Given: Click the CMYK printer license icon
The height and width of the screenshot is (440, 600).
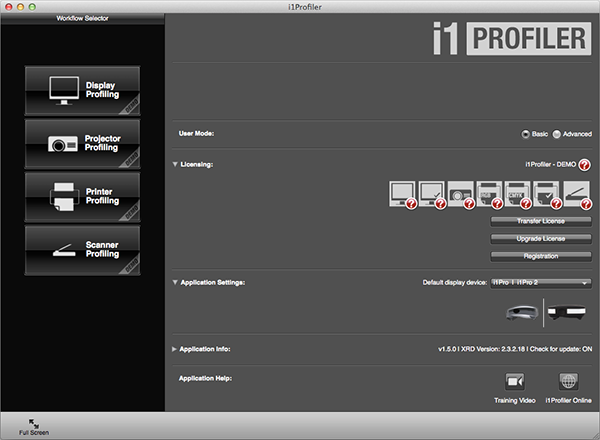Looking at the screenshot, I should click(517, 194).
